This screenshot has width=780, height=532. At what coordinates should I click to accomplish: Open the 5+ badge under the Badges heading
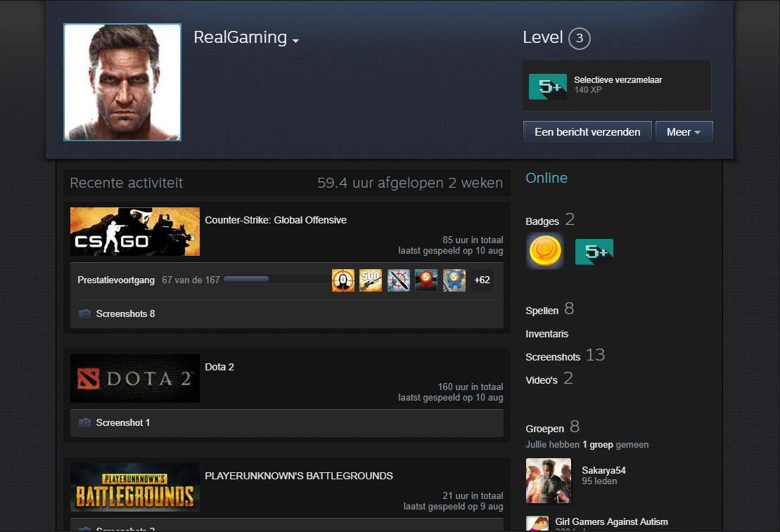(x=594, y=252)
